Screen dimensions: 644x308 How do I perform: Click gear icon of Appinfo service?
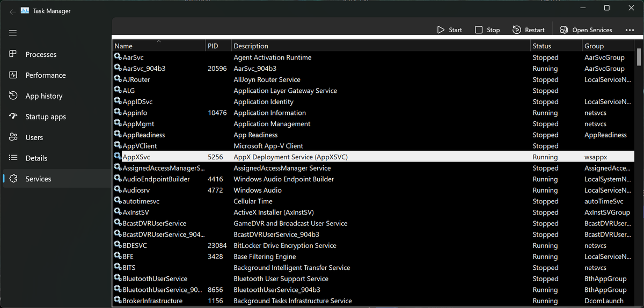[x=118, y=113]
